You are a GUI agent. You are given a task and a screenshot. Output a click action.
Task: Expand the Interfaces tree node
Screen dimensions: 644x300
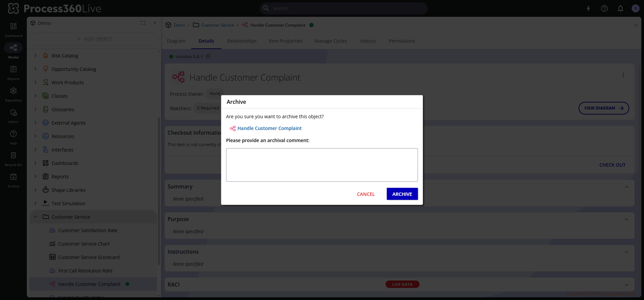[x=36, y=149]
